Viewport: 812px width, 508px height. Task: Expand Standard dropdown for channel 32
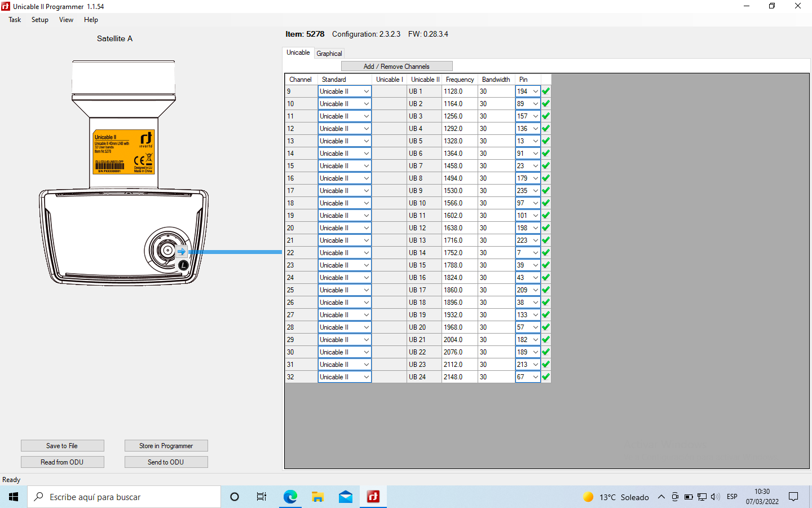coord(366,377)
